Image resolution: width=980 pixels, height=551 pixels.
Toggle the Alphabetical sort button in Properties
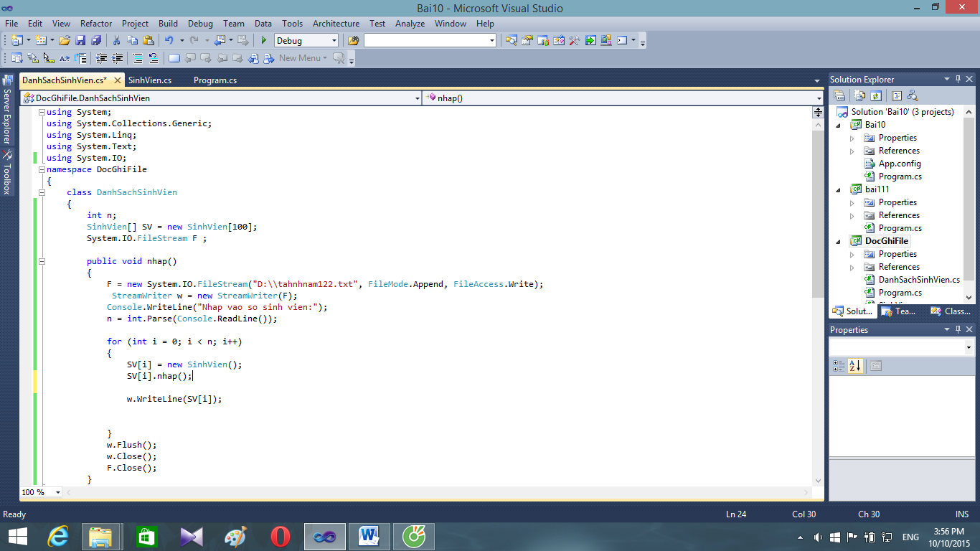click(x=855, y=366)
